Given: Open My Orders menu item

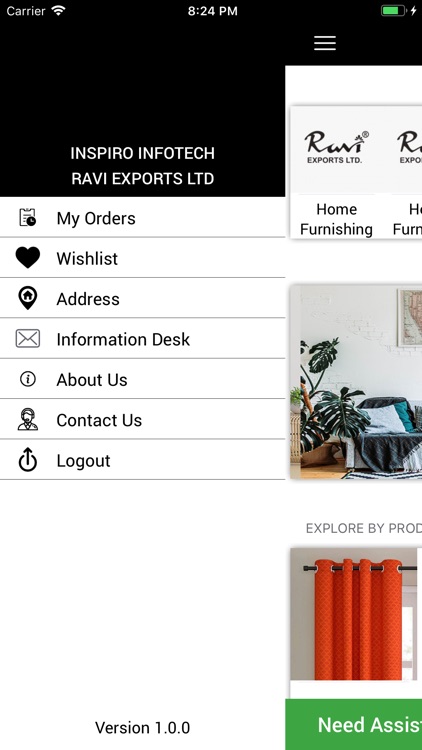Looking at the screenshot, I should (x=142, y=218).
